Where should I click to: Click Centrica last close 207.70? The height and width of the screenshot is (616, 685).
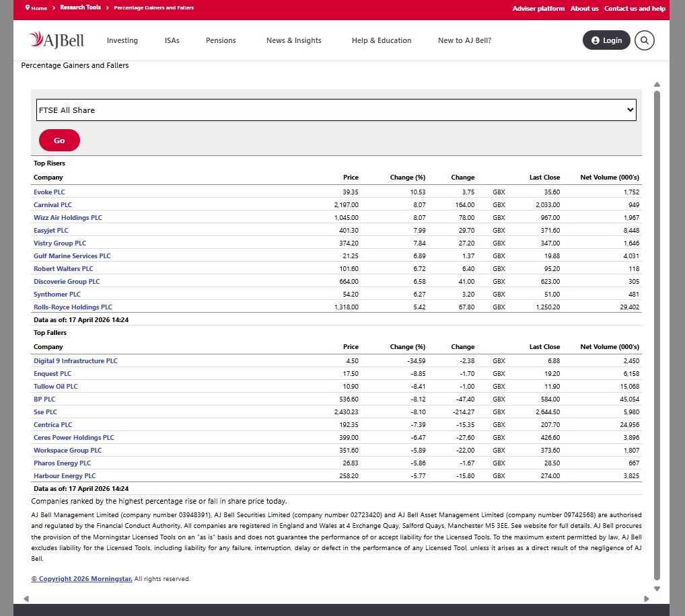(550, 425)
